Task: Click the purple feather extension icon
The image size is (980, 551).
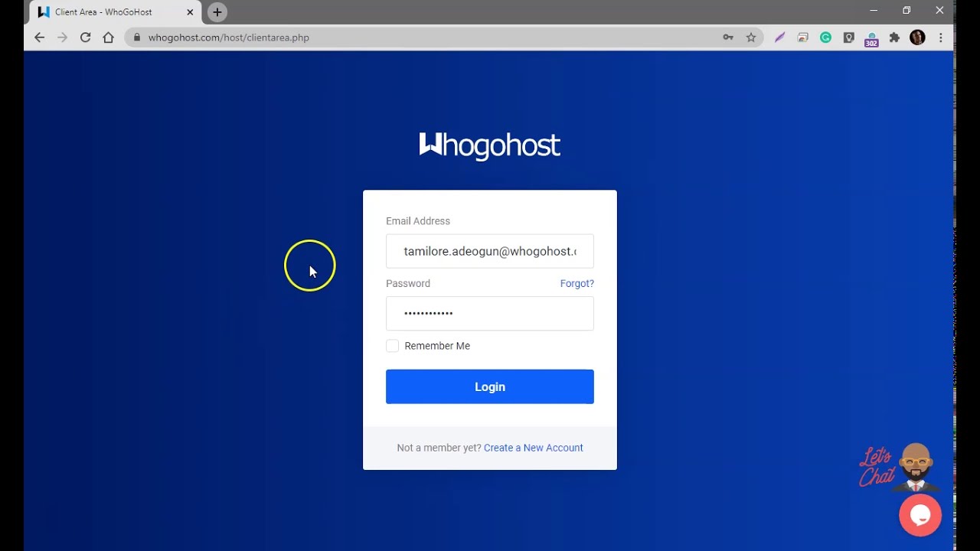Action: click(x=779, y=37)
